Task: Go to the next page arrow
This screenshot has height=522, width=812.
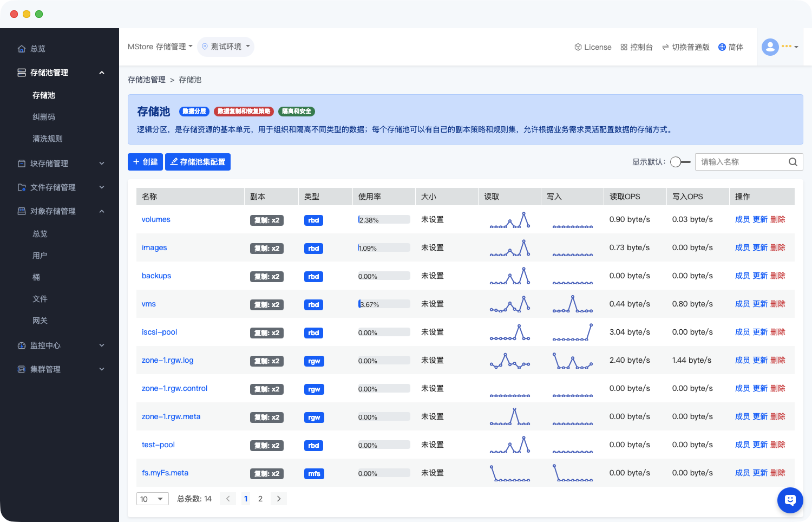Action: click(x=279, y=499)
